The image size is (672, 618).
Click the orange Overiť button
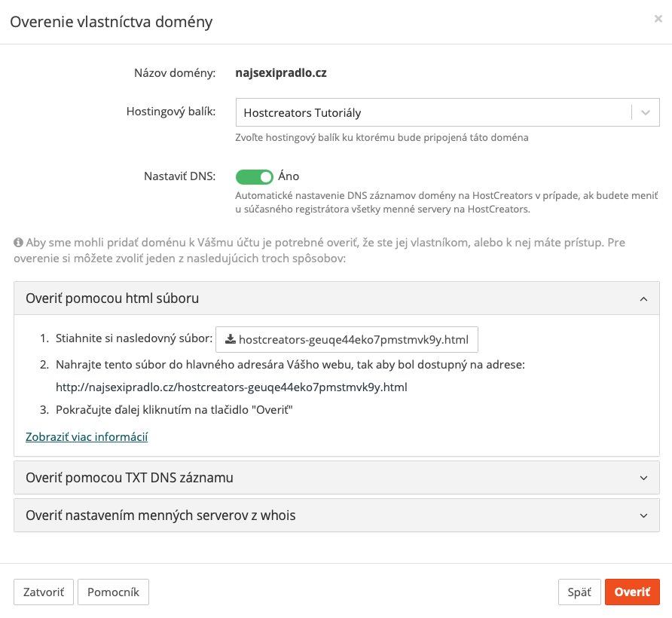pos(632,592)
